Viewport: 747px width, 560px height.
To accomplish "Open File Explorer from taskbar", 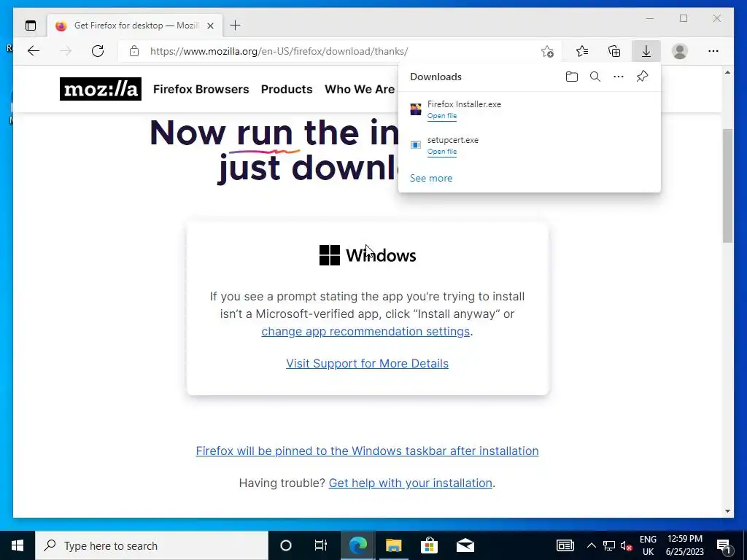I will tap(393, 545).
